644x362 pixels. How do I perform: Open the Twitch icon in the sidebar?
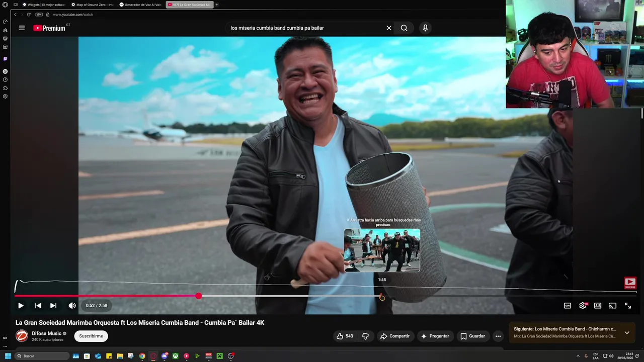point(5,59)
